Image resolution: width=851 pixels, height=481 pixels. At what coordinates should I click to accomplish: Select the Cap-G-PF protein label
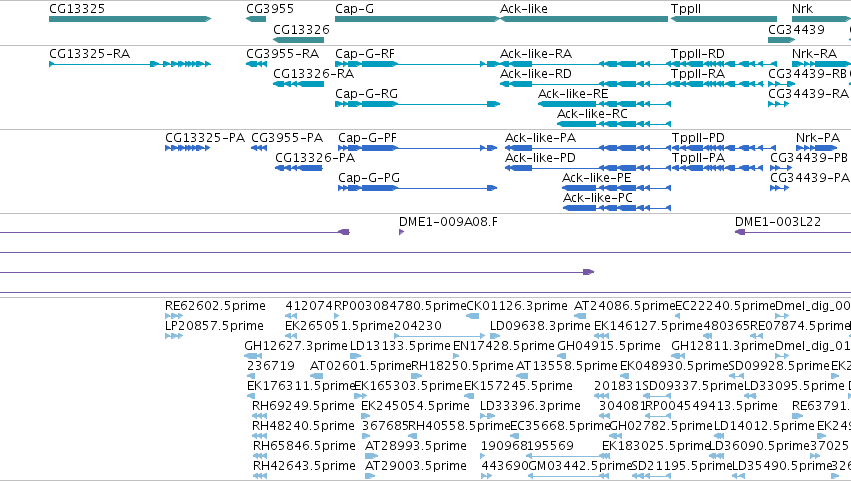(x=367, y=138)
